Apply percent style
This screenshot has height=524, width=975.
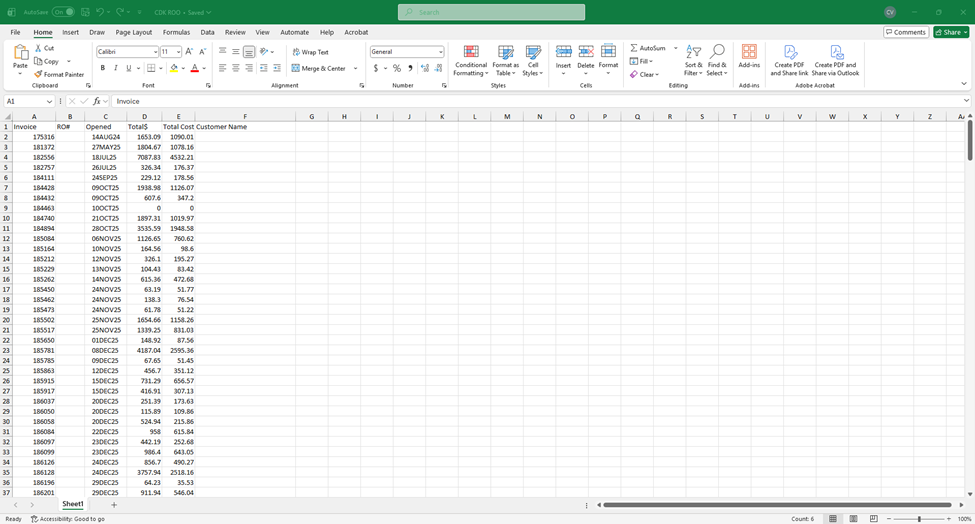397,68
